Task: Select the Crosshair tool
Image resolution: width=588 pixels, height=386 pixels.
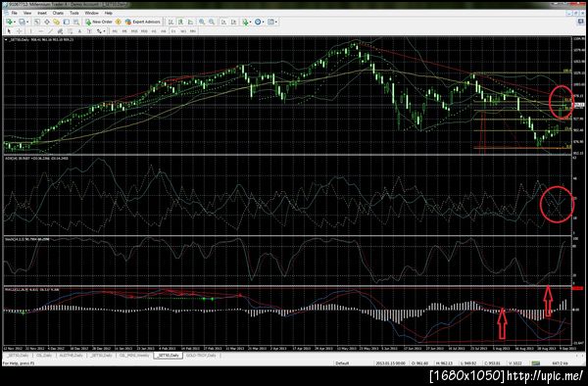Action: coord(20,31)
